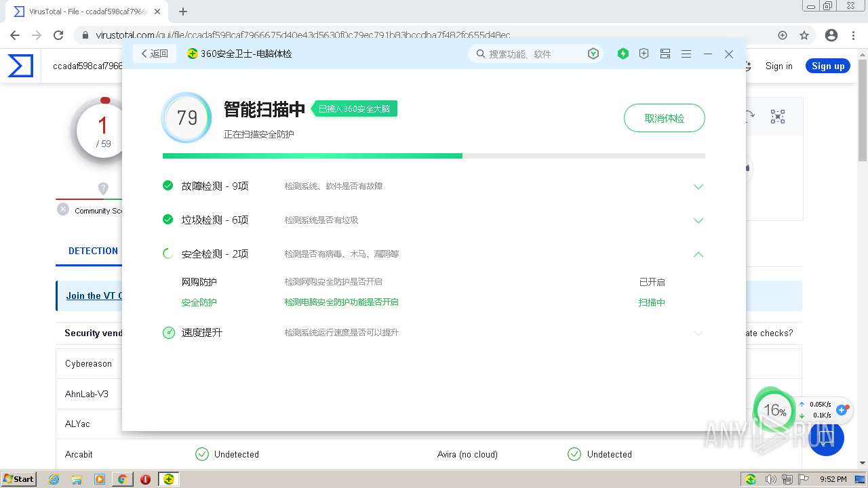
Task: Collapse the 安全检测 - 2项 section chevron
Action: (x=698, y=254)
